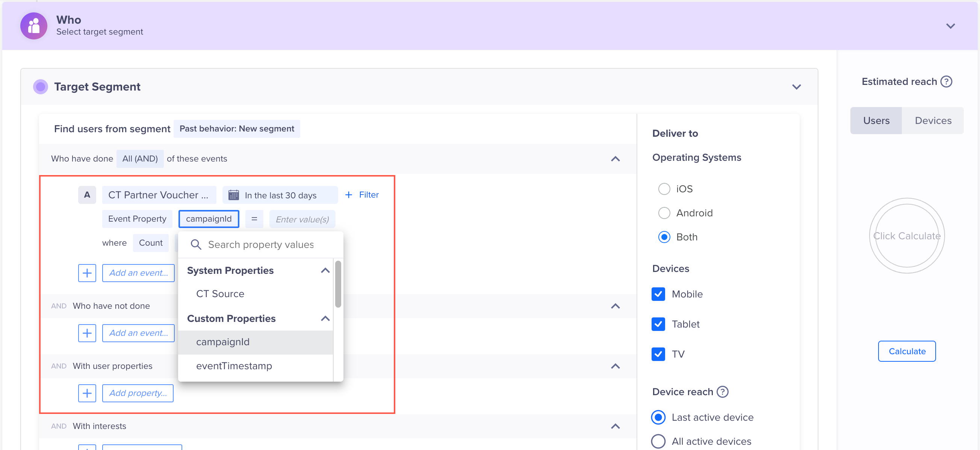Open the CT Partner Voucher event dropdown

click(159, 195)
